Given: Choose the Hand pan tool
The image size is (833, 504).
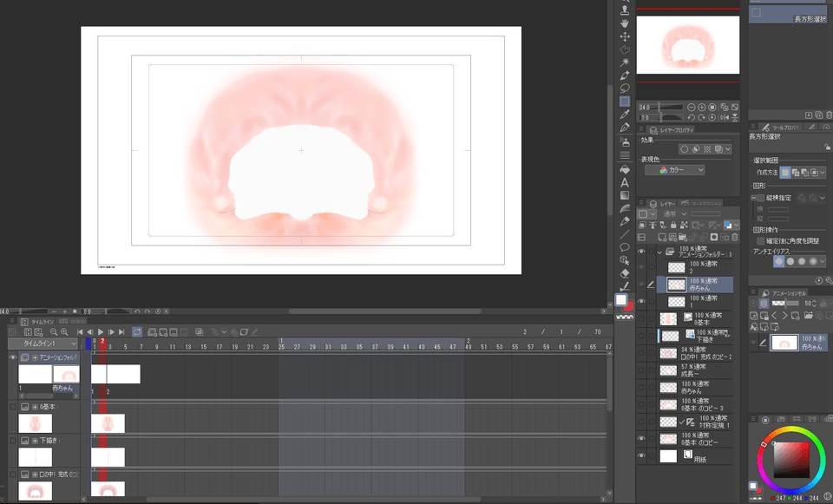Looking at the screenshot, I should (624, 23).
